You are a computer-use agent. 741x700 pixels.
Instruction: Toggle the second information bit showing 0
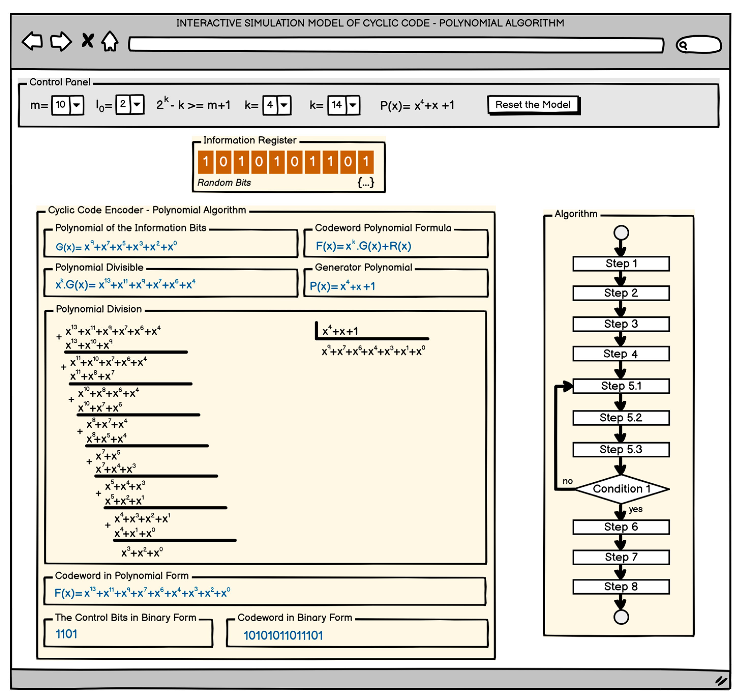[223, 162]
